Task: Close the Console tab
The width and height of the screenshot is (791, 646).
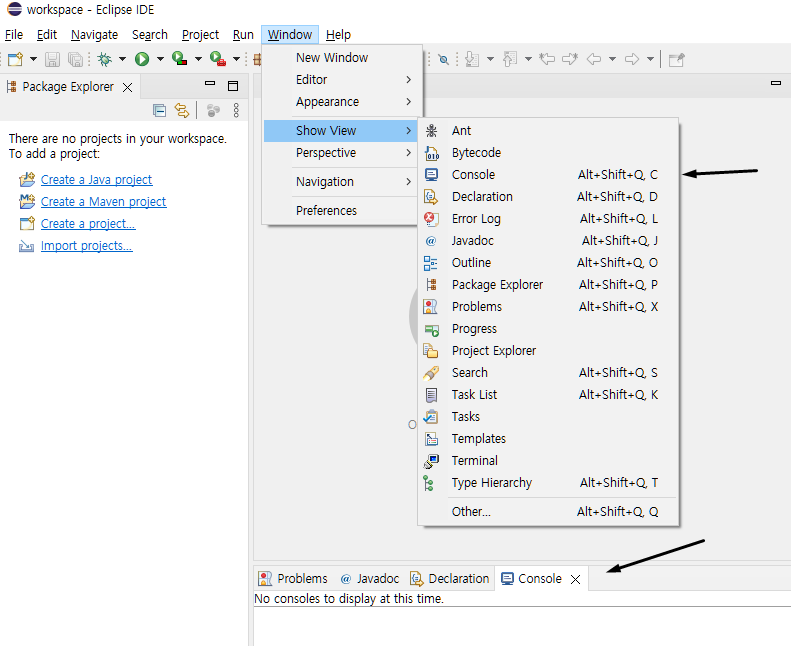Action: coord(576,579)
